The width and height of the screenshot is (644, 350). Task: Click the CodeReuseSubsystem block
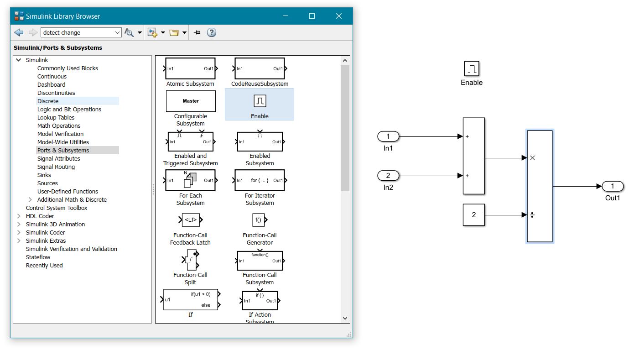click(x=259, y=68)
